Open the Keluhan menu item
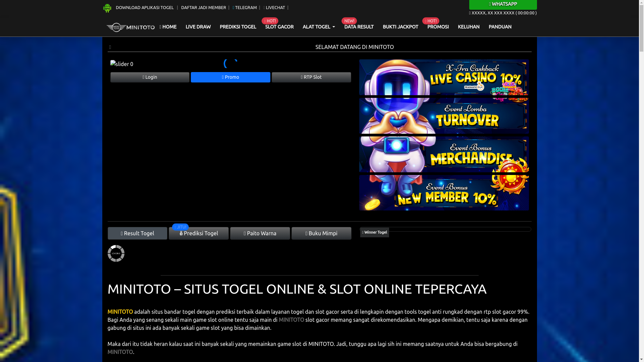644x362 pixels. [x=469, y=27]
